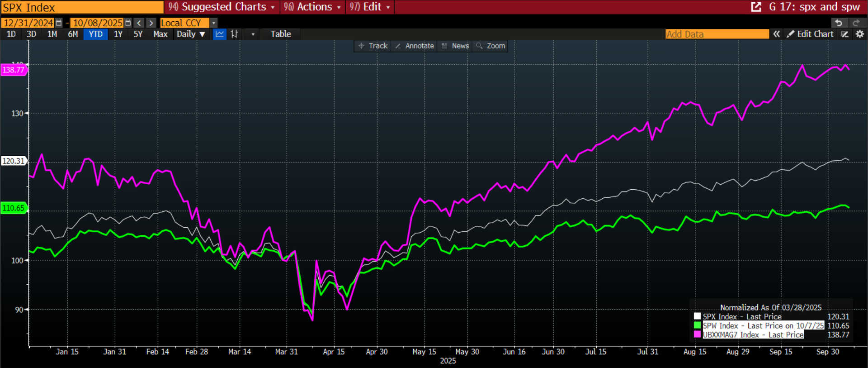Toggle the Zoom tool

491,46
